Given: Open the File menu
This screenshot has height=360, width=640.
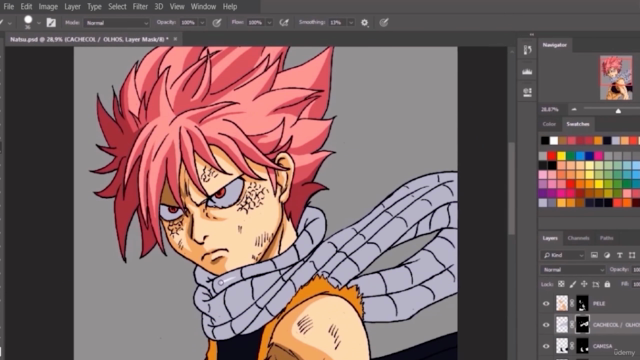Looking at the screenshot, I should pyautogui.click(x=9, y=7).
